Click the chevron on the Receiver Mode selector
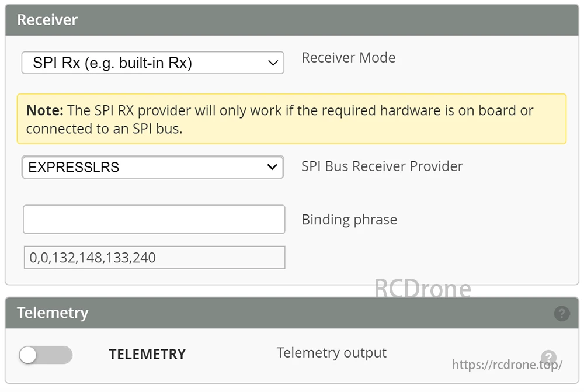The height and width of the screenshot is (392, 584). point(272,63)
